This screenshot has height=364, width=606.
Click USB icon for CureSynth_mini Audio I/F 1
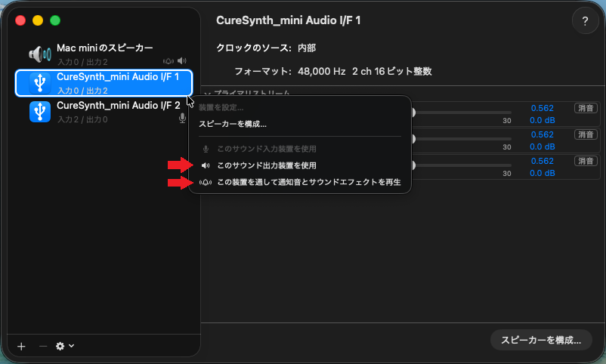click(39, 83)
